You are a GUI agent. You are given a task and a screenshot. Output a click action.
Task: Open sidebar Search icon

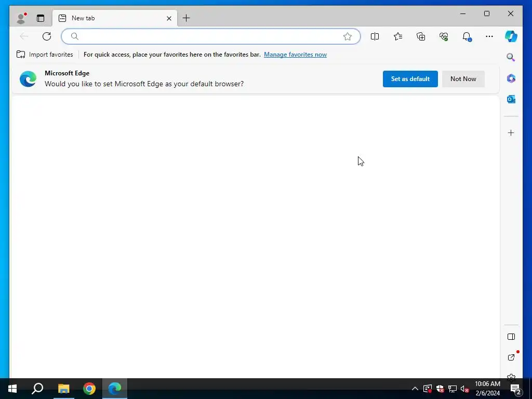[511, 57]
